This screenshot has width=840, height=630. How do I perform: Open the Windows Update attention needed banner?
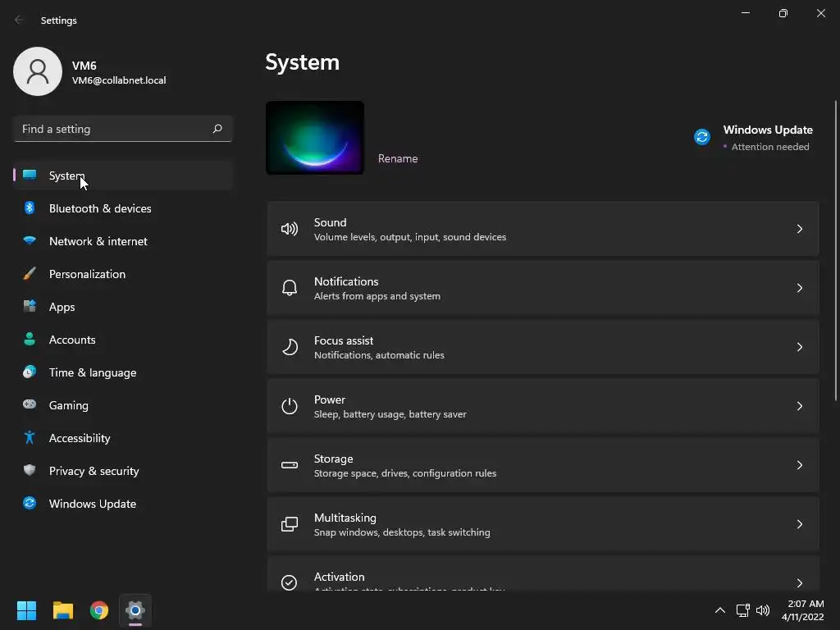[x=753, y=138]
